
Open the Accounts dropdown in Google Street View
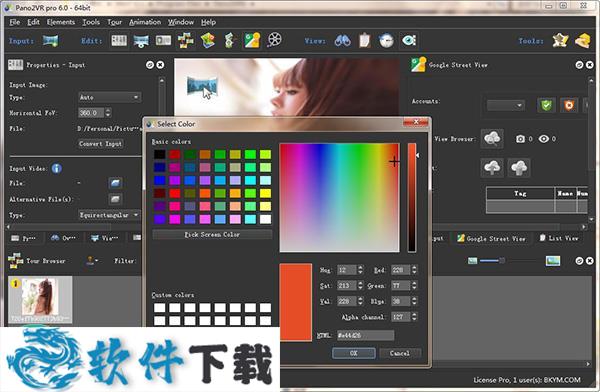[x=505, y=105]
